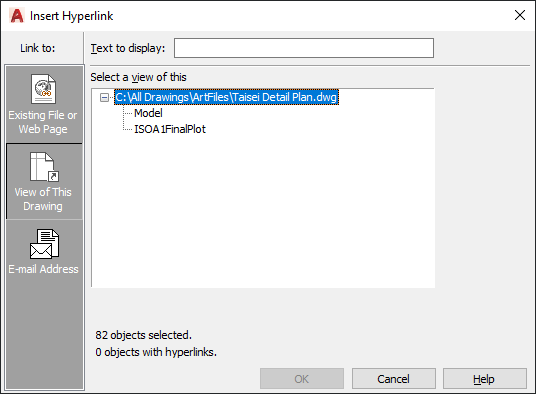Click the greyed-out OK button

click(x=302, y=379)
